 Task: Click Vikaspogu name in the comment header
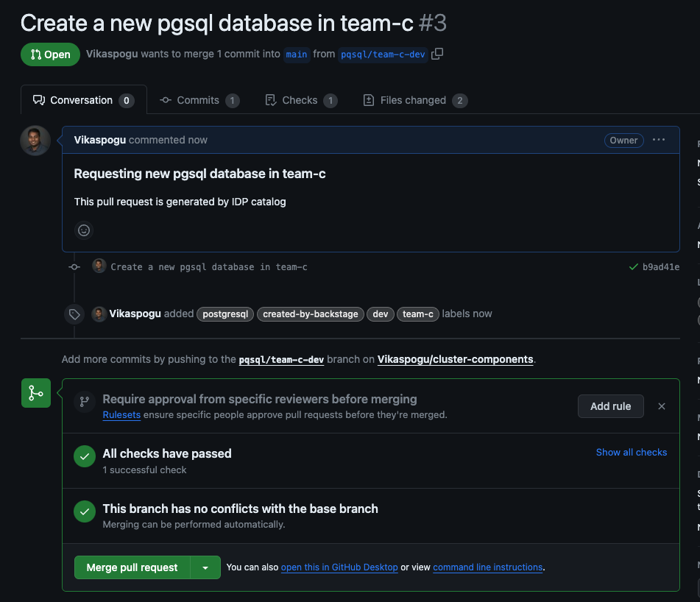pos(100,140)
